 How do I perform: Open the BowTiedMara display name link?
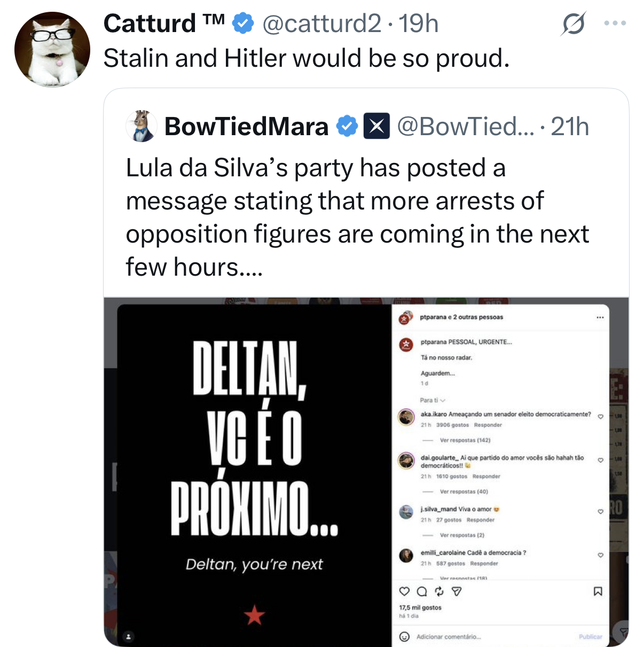point(246,127)
